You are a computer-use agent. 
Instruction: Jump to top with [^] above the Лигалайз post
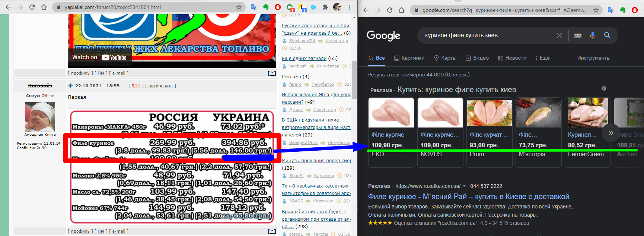click(272, 73)
